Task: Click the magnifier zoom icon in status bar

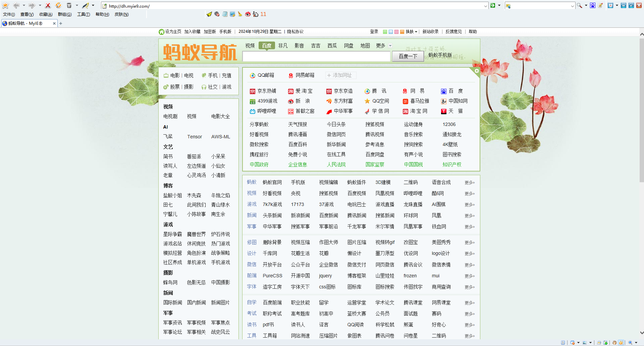Action: (630, 343)
